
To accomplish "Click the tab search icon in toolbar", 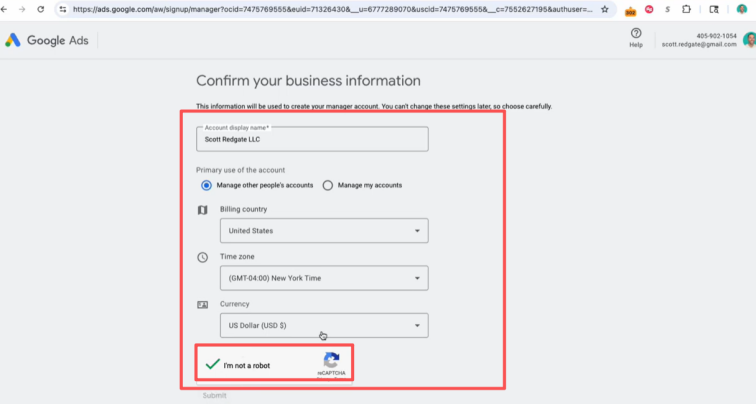I will (x=714, y=9).
